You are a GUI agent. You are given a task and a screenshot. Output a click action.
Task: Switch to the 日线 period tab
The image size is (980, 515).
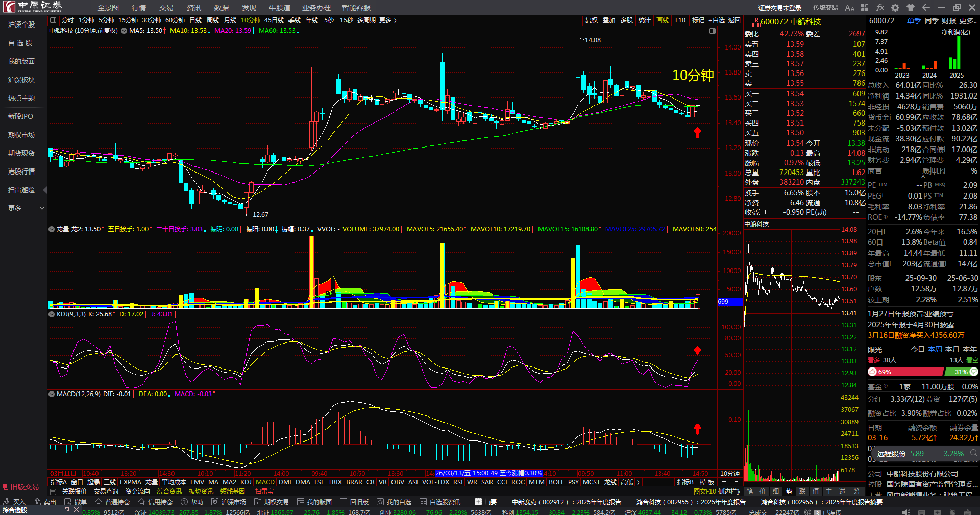point(195,20)
